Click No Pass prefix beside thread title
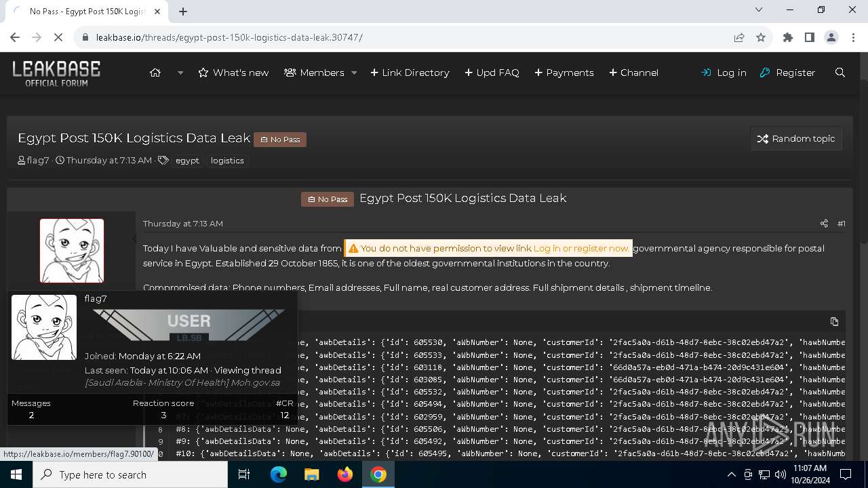The image size is (868, 488). [280, 140]
